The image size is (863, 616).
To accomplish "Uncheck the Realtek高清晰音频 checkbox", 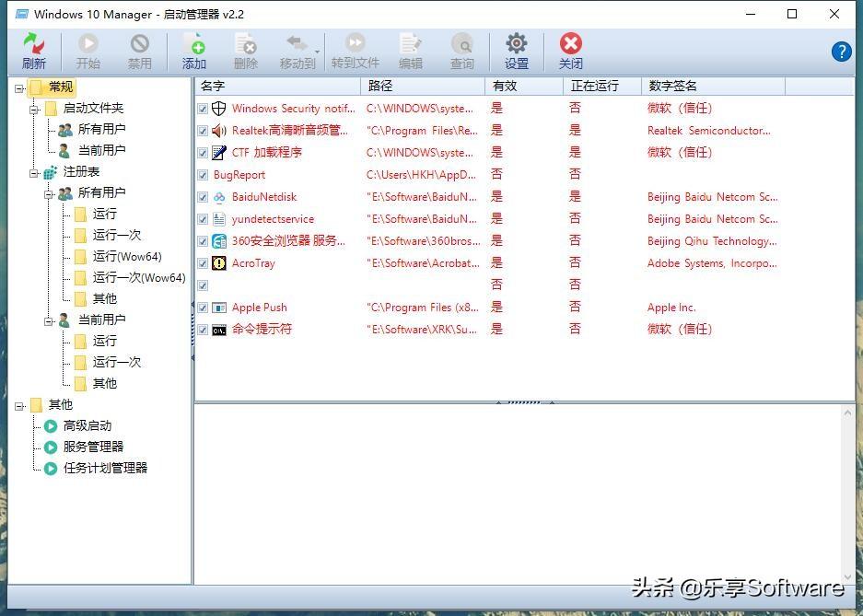I will pyautogui.click(x=203, y=131).
